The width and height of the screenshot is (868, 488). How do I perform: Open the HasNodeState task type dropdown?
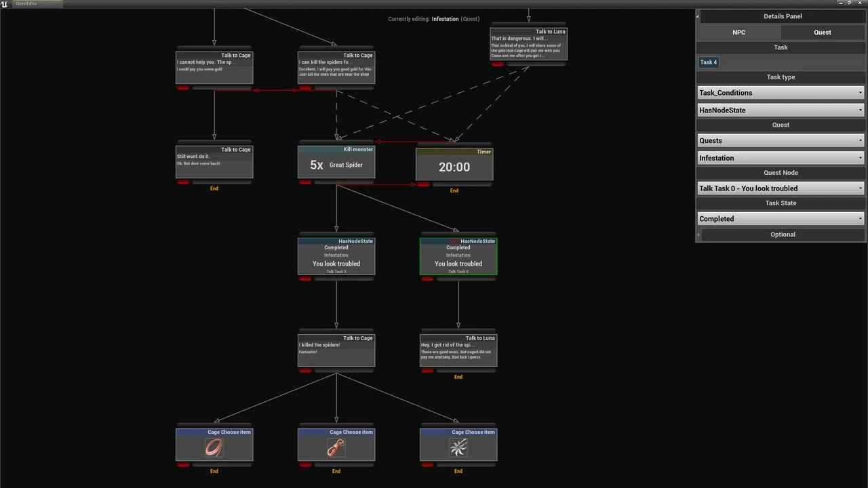(781, 110)
